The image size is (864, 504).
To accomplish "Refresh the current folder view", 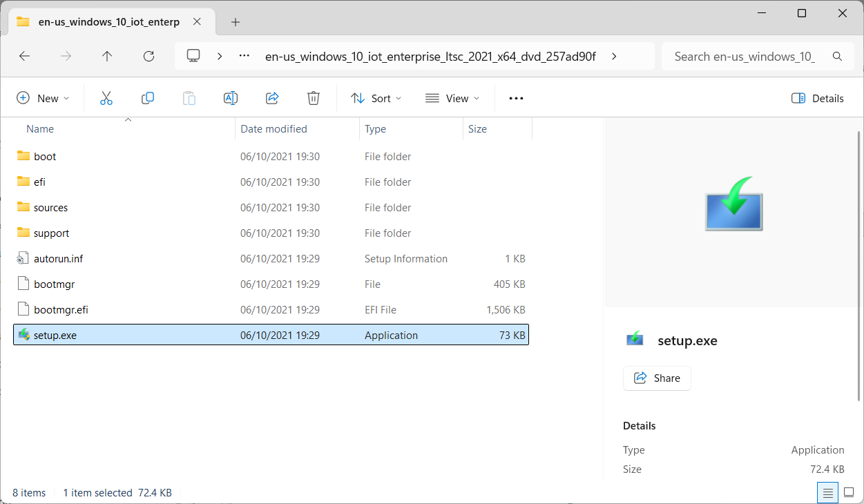I will point(148,57).
